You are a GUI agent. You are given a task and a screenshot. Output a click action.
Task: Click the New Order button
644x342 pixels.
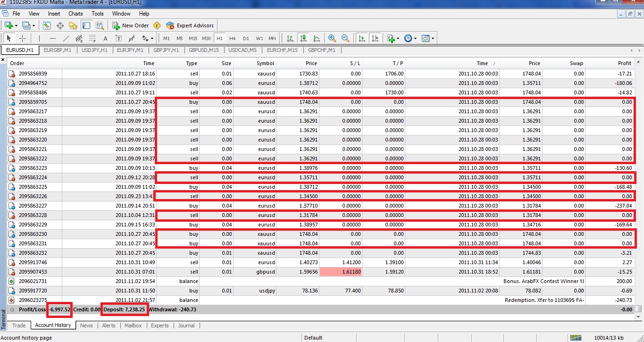(131, 25)
